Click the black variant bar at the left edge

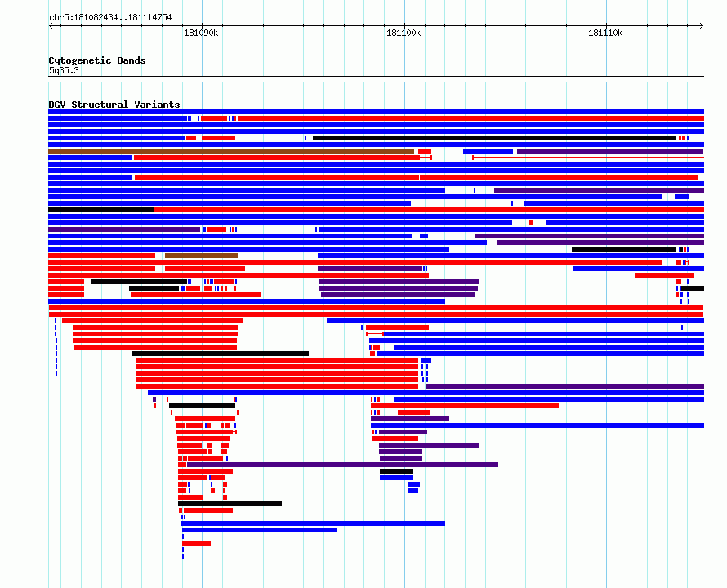pos(100,210)
